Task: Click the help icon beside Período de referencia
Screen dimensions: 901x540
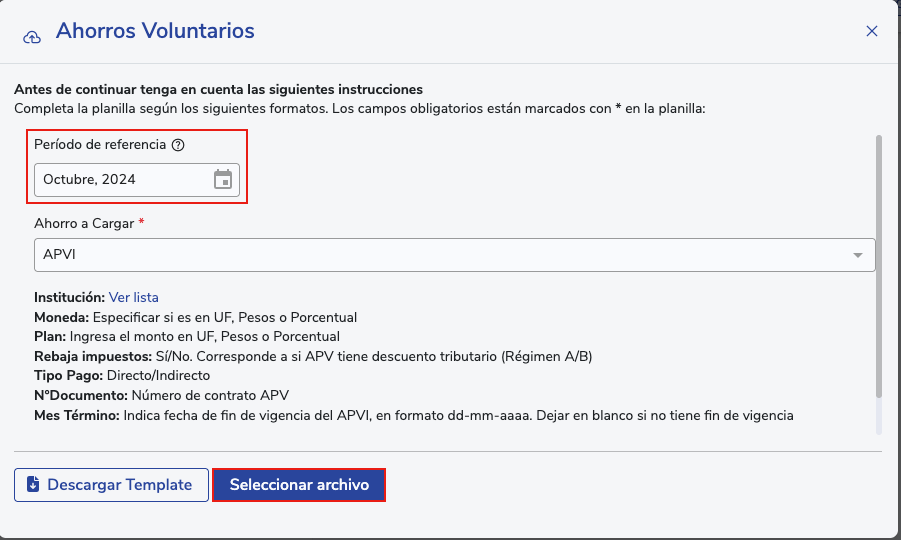Action: (x=178, y=145)
